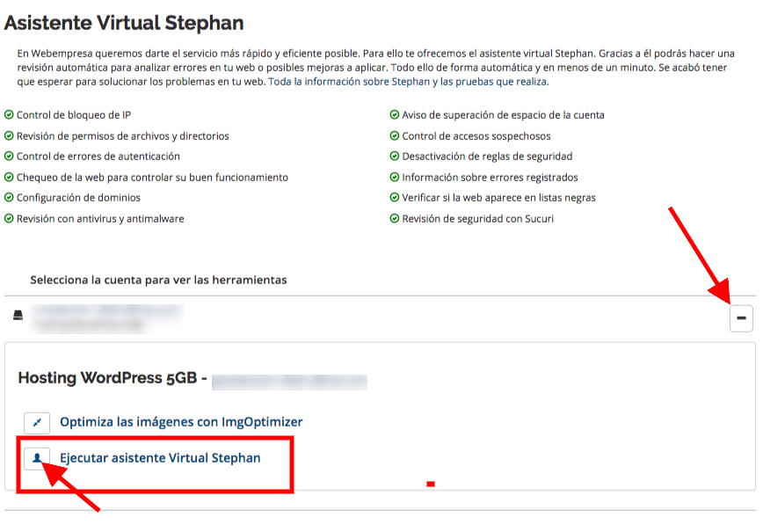Click the check icon beside Aviso de superación de espacio
763x532 pixels.
(x=396, y=115)
